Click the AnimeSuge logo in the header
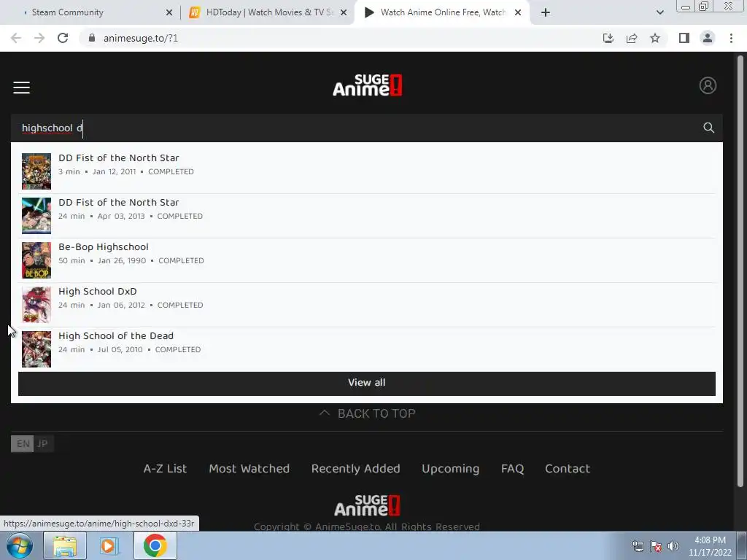 (368, 85)
